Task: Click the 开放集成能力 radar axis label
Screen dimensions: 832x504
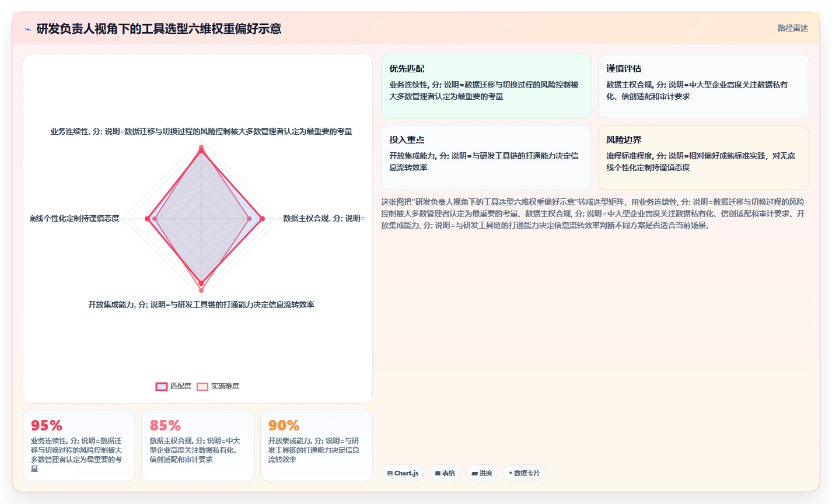Action: [201, 304]
